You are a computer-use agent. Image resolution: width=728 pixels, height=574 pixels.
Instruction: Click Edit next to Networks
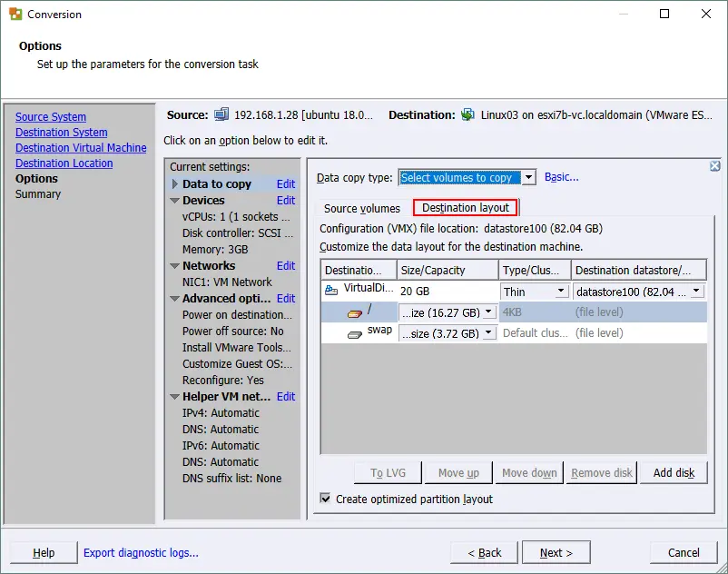[x=286, y=265]
